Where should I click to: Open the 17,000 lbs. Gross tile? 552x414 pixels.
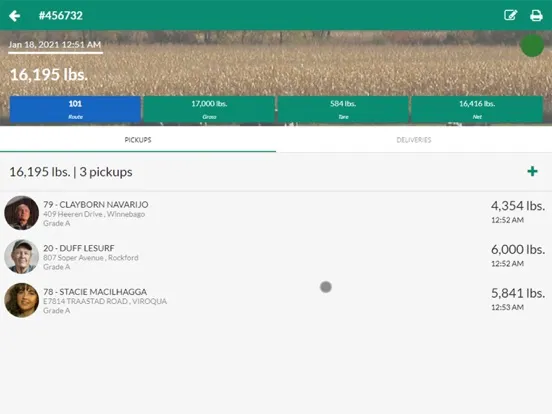(x=209, y=109)
